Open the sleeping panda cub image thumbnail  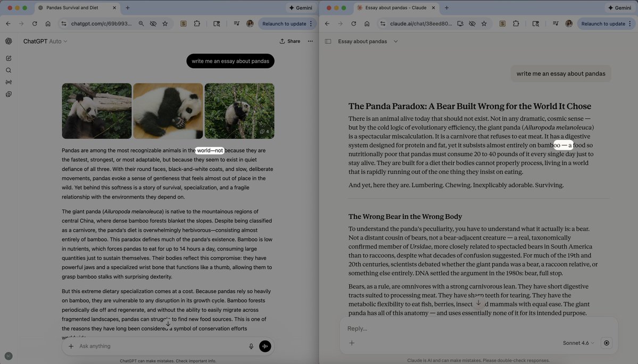(168, 111)
